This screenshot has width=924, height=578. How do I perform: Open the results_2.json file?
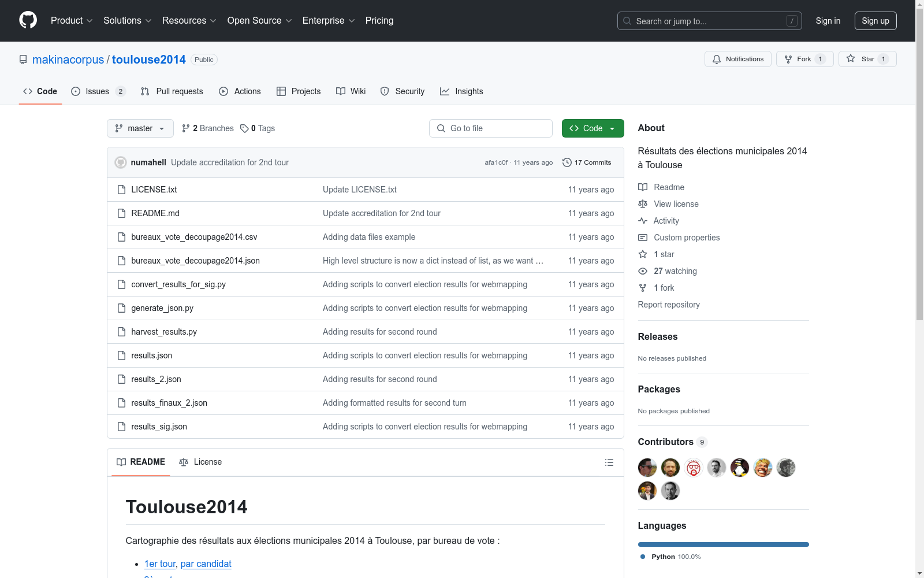click(x=156, y=379)
